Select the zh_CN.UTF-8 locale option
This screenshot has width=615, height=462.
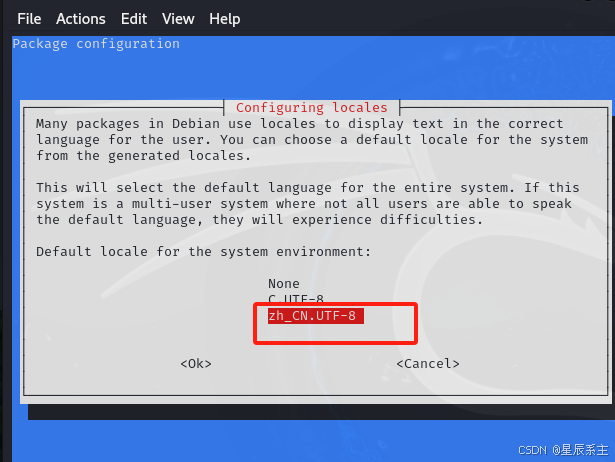pyautogui.click(x=316, y=316)
